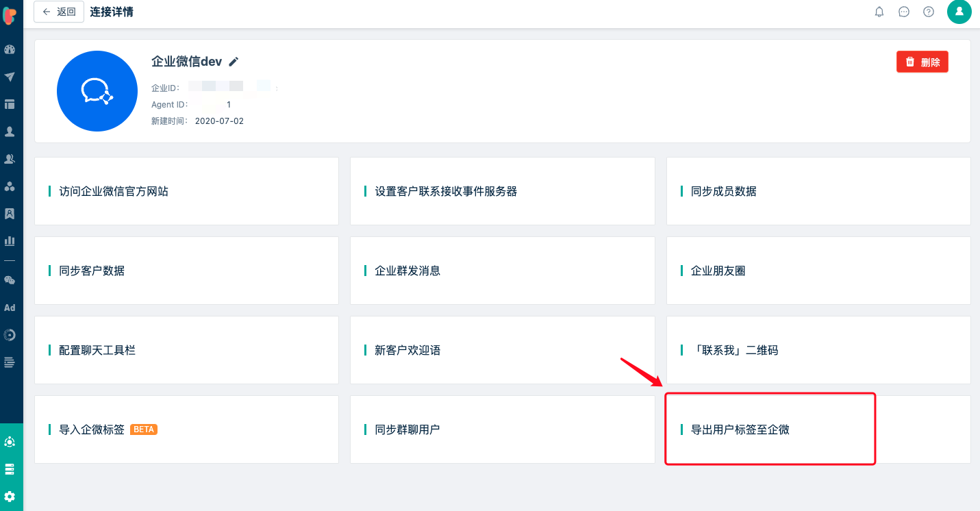Open the 导出用户标签至企微 card
The image size is (980, 511).
tap(818, 429)
